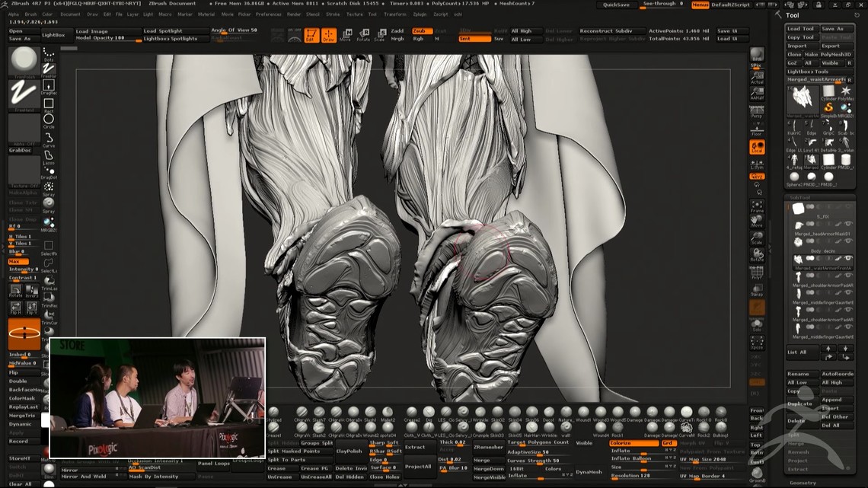Select the Bulking1 brush
868x488 pixels.
tap(721, 429)
